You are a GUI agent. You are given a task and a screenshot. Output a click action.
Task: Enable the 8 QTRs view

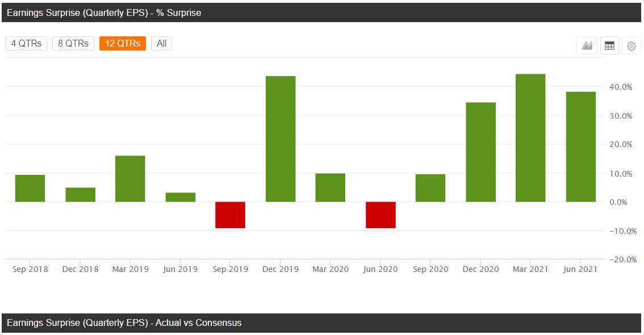click(x=74, y=43)
